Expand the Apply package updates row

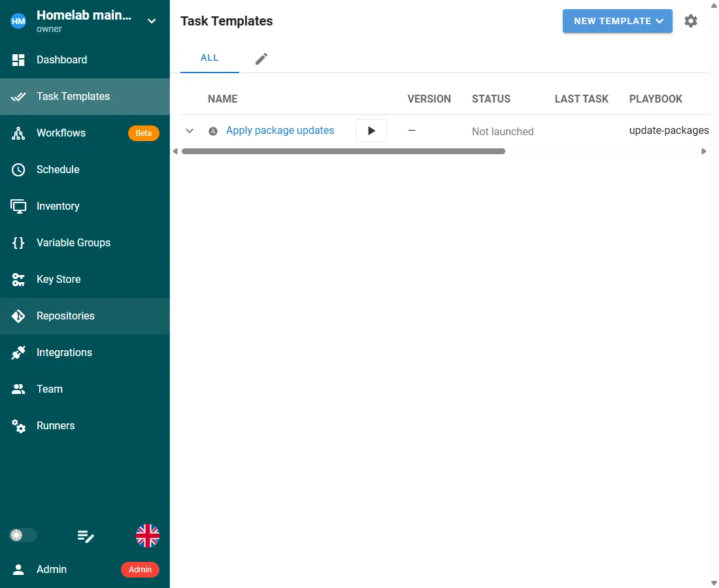(x=190, y=131)
